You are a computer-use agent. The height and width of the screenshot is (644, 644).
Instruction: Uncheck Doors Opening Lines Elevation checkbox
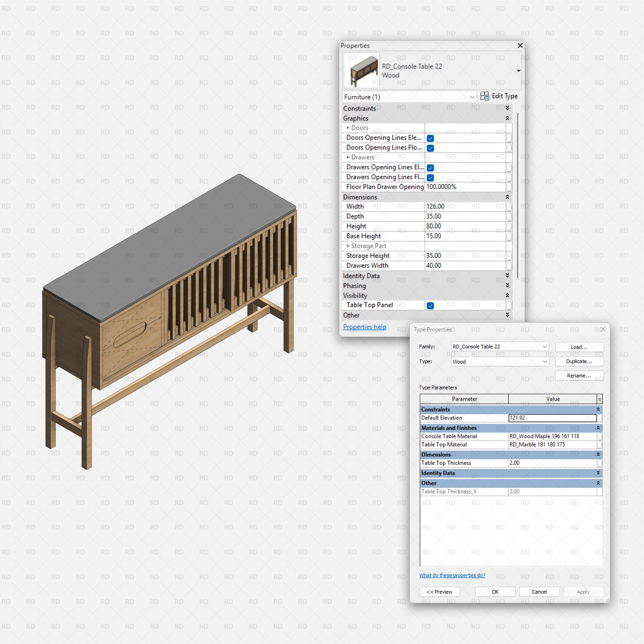point(430,138)
